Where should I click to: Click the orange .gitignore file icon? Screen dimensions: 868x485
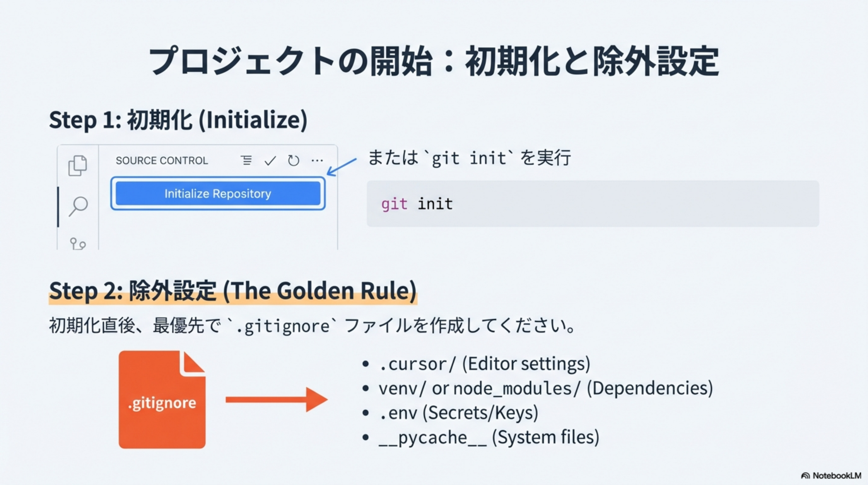point(162,400)
